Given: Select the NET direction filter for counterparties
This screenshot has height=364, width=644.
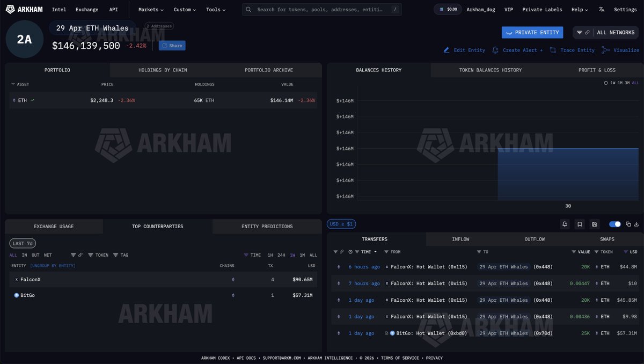Looking at the screenshot, I should coord(48,255).
